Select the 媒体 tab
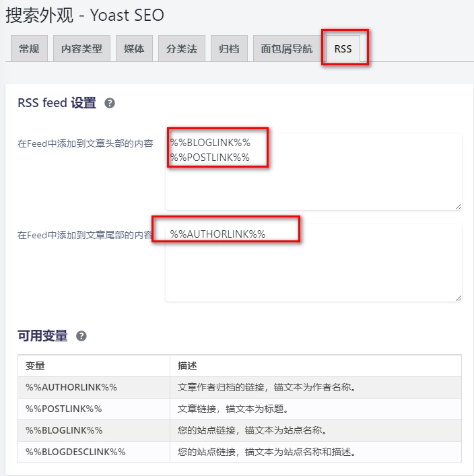 tap(134, 48)
